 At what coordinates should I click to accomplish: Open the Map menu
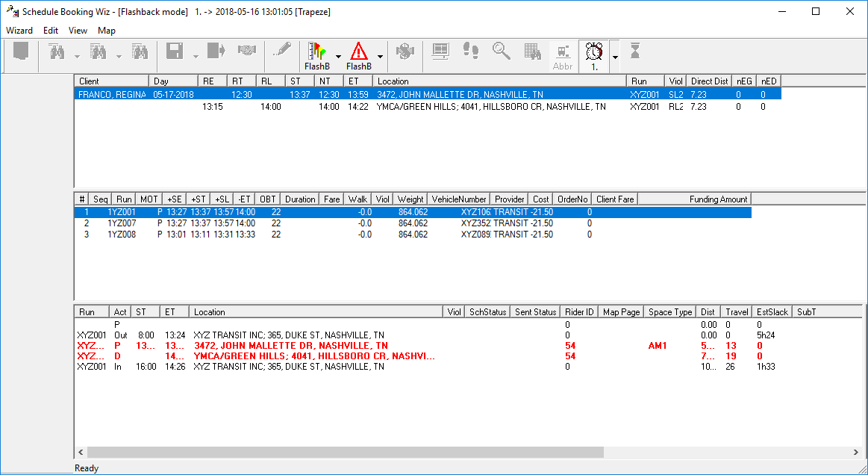tap(106, 31)
